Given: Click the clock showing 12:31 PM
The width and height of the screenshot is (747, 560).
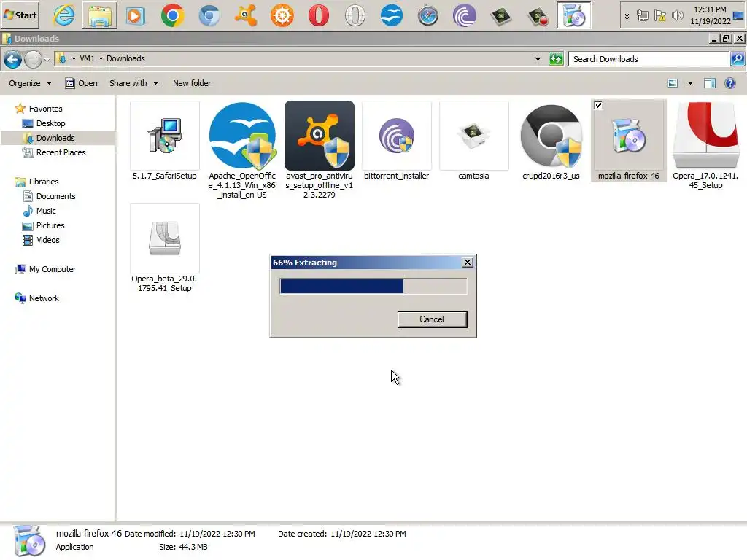Looking at the screenshot, I should [711, 15].
